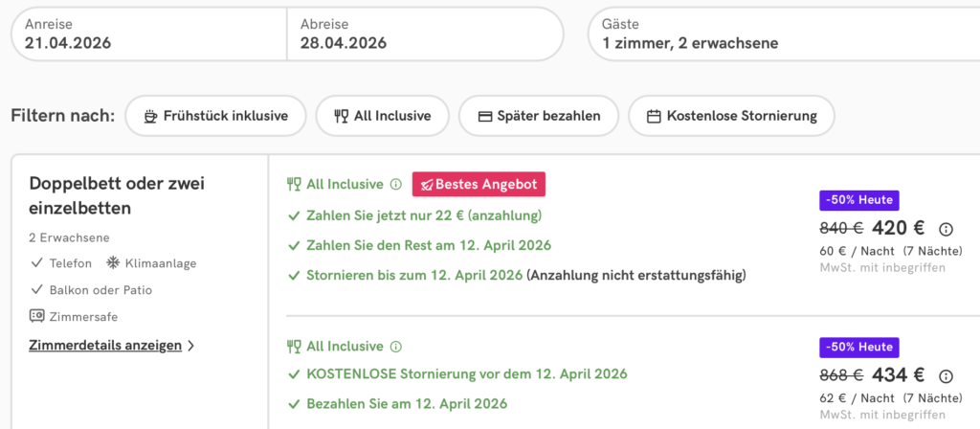Click info icon beside second All Inclusive label
The height and width of the screenshot is (429, 980).
coord(396,347)
